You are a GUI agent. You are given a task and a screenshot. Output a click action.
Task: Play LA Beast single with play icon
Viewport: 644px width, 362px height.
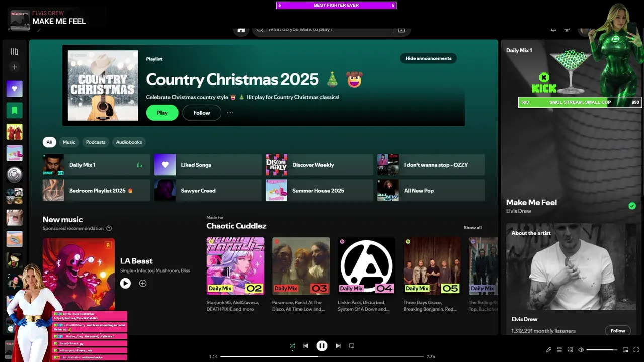[125, 284]
